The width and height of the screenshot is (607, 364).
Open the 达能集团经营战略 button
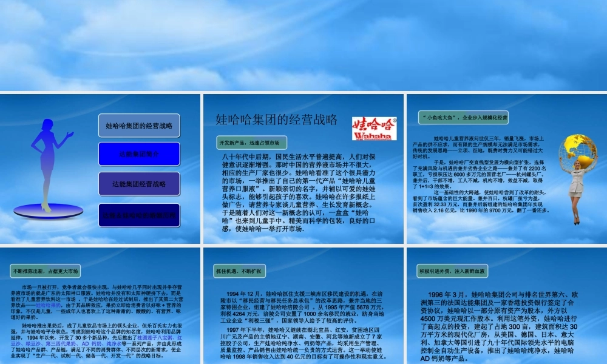[139, 184]
